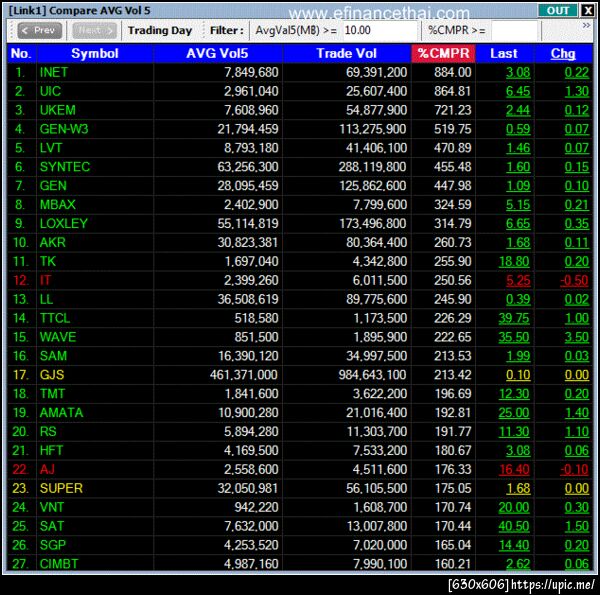
Task: Click the OUT button in title bar
Action: (x=558, y=11)
